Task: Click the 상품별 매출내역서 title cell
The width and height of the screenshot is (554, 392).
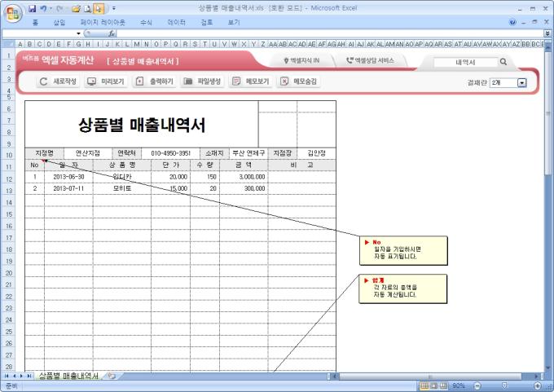Action: pyautogui.click(x=142, y=125)
